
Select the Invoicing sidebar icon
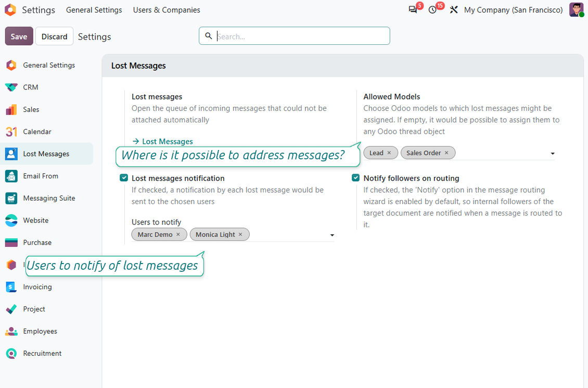(11, 287)
